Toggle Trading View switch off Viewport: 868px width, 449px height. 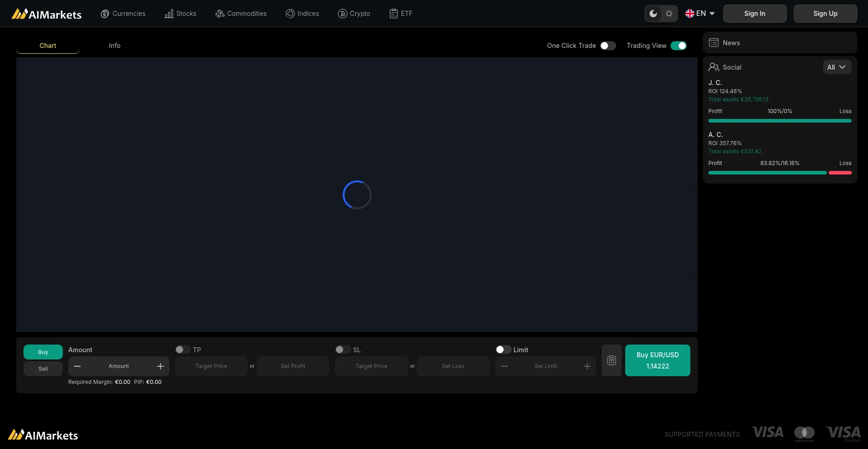point(679,46)
